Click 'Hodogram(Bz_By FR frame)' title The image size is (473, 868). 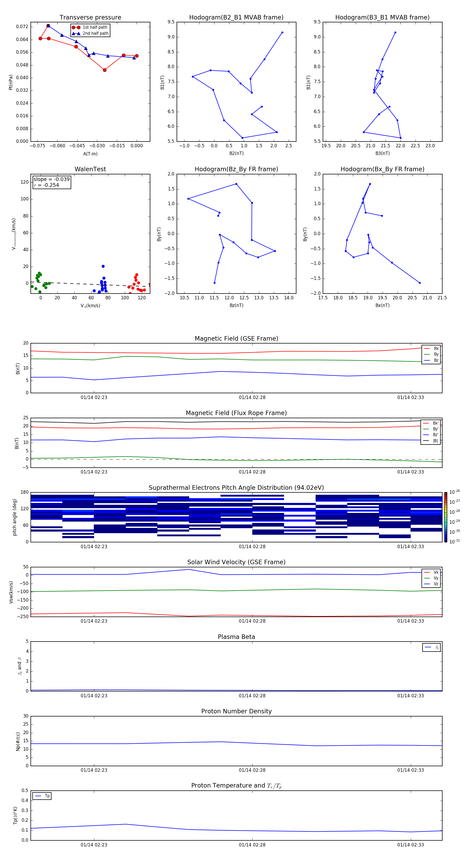(236, 169)
